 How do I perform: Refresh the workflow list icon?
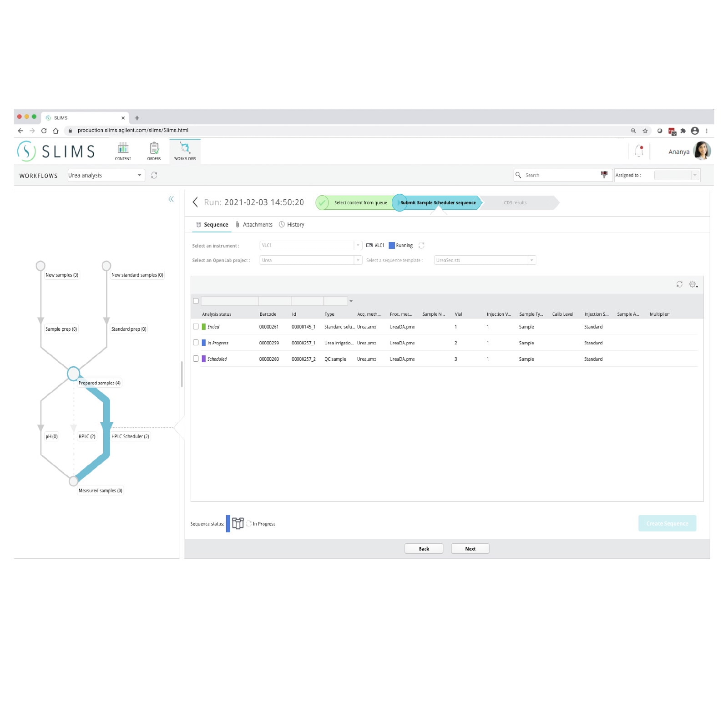coord(154,175)
